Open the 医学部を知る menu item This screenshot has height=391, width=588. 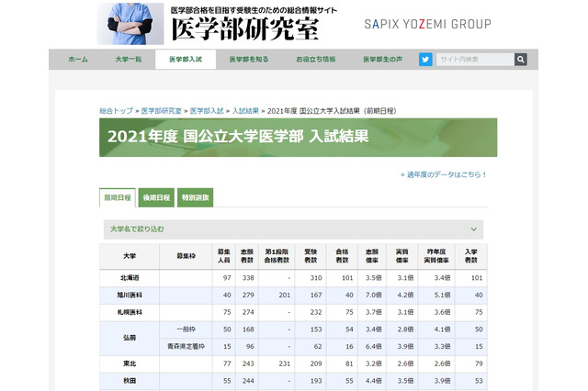[249, 59]
